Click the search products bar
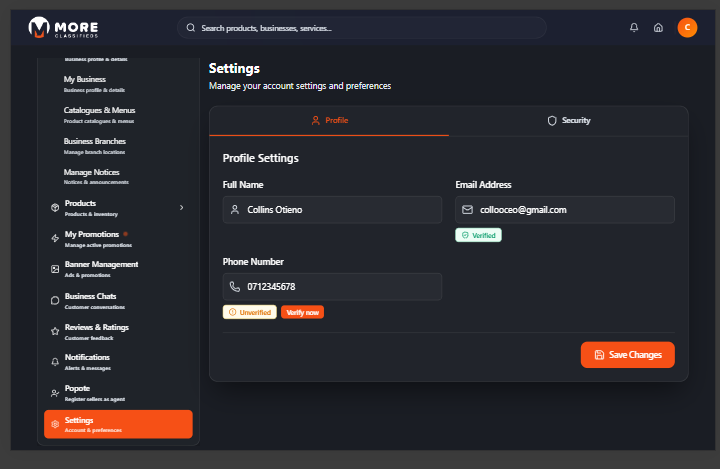720x469 pixels. pyautogui.click(x=362, y=28)
